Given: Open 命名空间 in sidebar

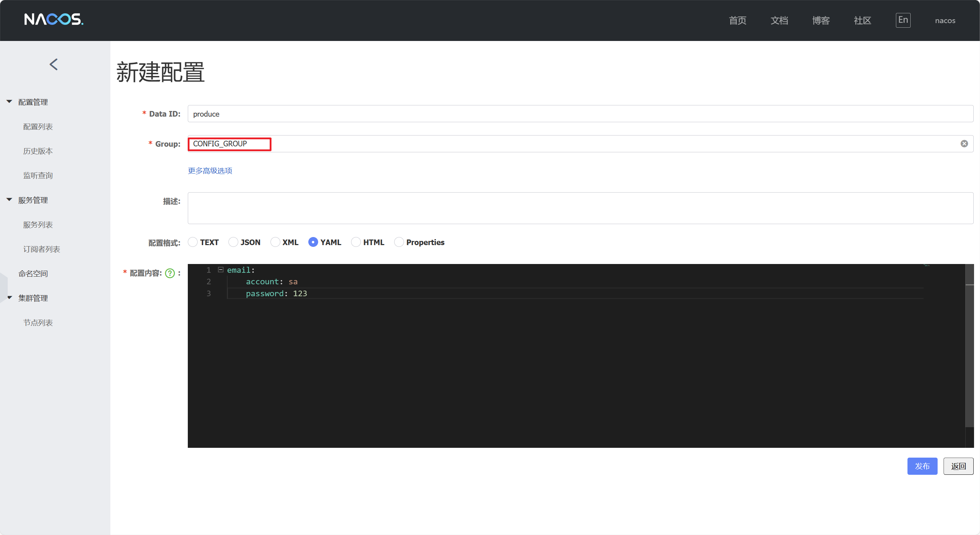Looking at the screenshot, I should tap(33, 274).
